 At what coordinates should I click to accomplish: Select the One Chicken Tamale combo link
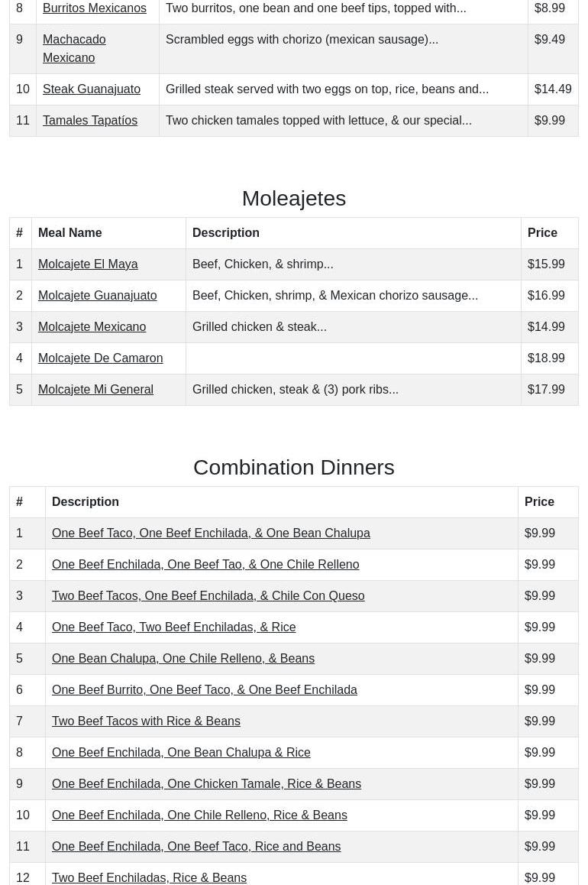coord(206,783)
